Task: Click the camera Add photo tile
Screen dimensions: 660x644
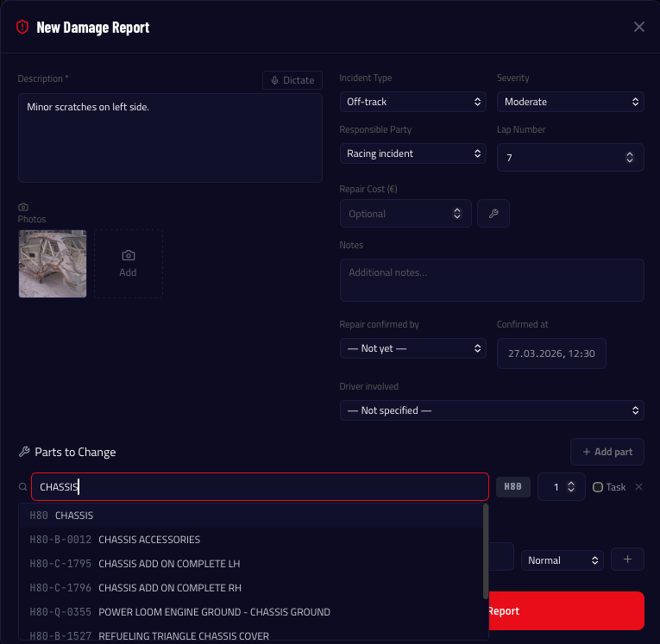Action: click(x=128, y=263)
